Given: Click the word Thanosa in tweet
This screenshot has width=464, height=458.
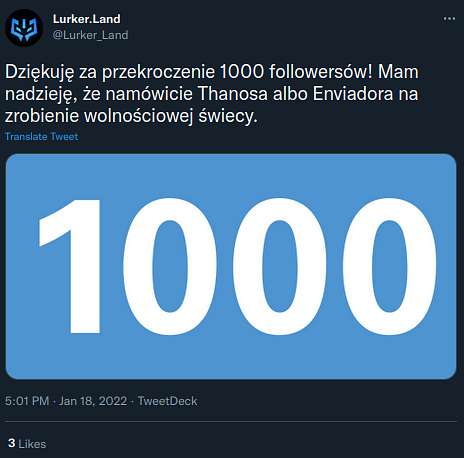Looking at the screenshot, I should pyautogui.click(x=233, y=94).
